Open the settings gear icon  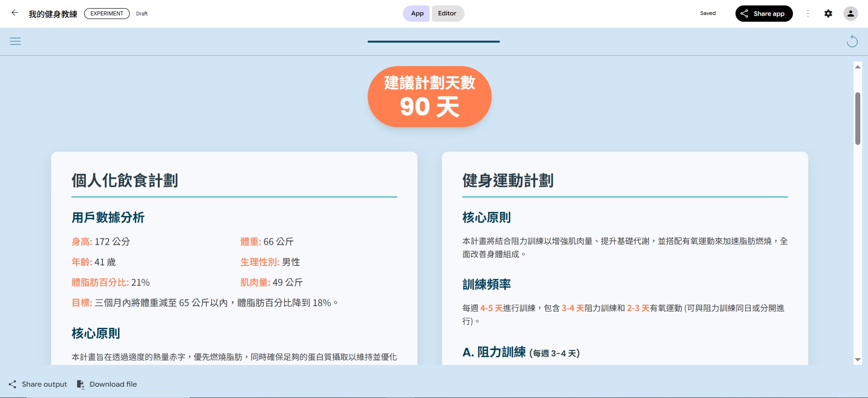coord(828,14)
